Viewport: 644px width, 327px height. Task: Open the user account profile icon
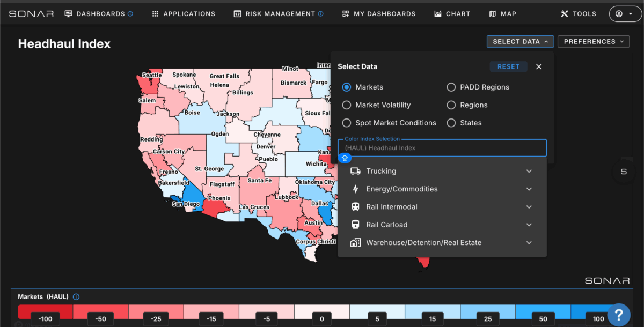[625, 14]
